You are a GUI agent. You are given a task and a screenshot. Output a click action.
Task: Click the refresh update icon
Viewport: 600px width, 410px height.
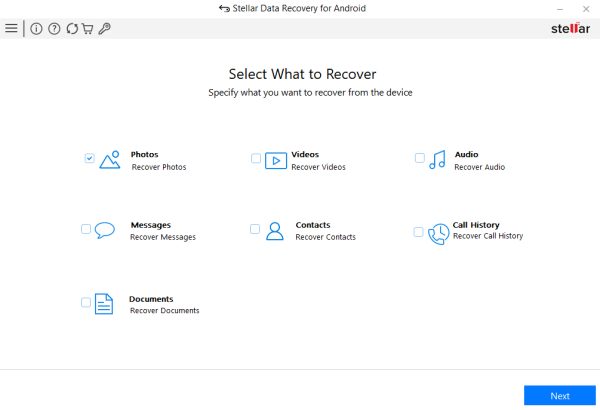coord(71,29)
